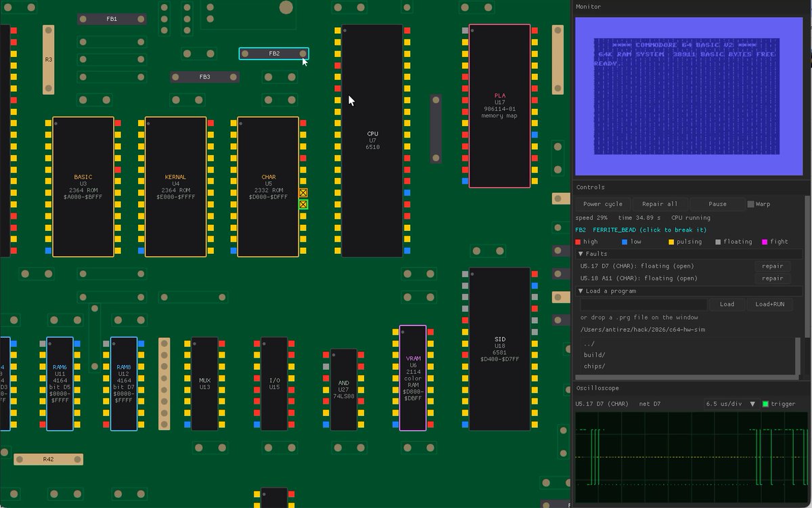Click the FB3 ferrite bead
The image size is (812, 508).
[204, 77]
